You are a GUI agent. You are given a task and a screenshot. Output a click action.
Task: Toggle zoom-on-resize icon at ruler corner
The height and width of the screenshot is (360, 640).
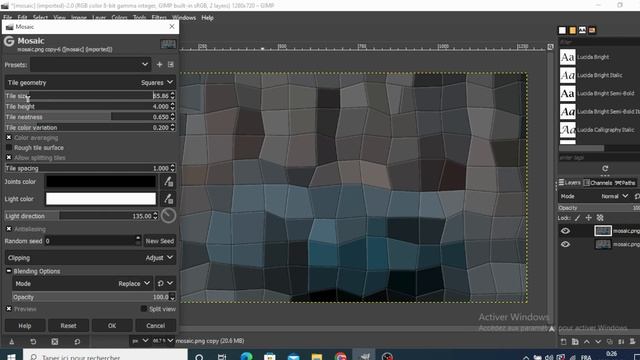point(550,47)
